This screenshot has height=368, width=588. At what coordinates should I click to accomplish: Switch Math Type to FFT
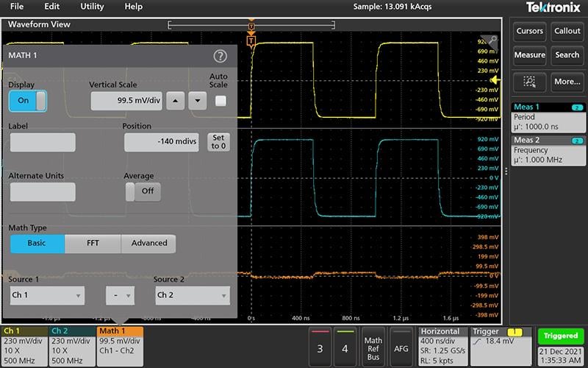[93, 243]
